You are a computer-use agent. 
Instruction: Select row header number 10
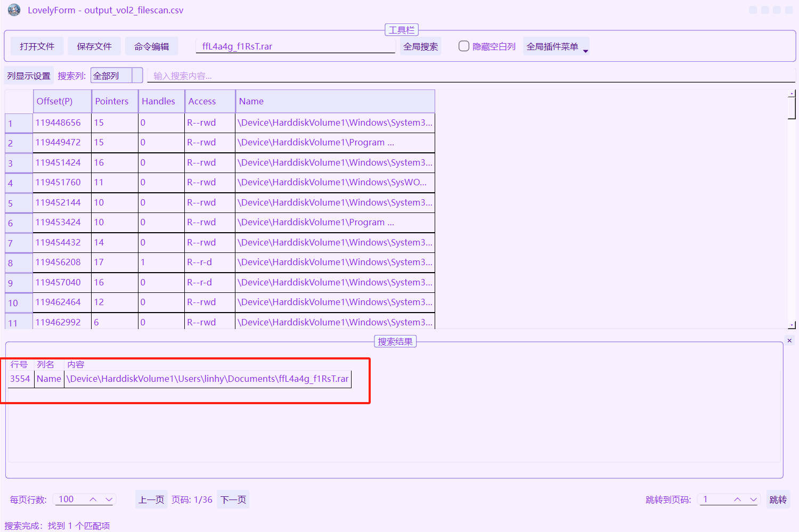[19, 302]
